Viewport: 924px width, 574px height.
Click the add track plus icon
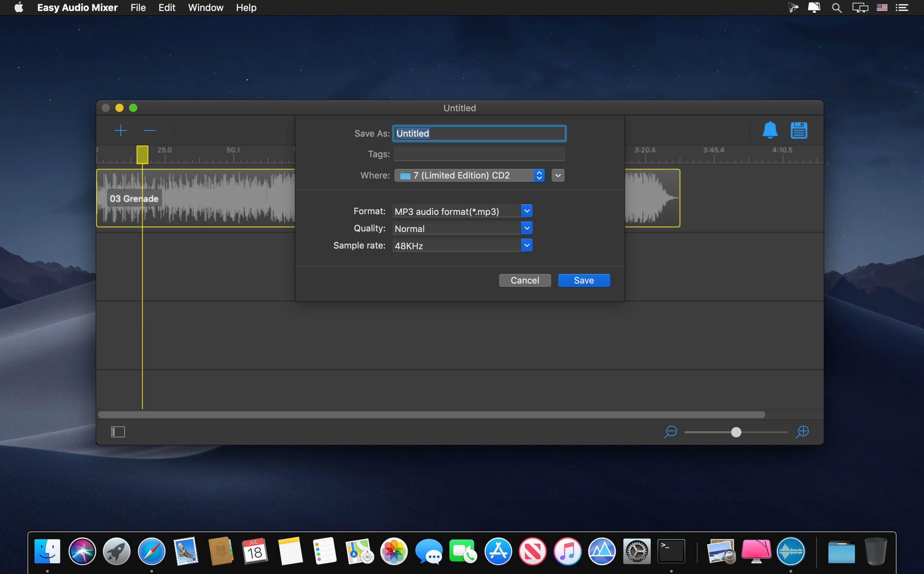(x=121, y=130)
